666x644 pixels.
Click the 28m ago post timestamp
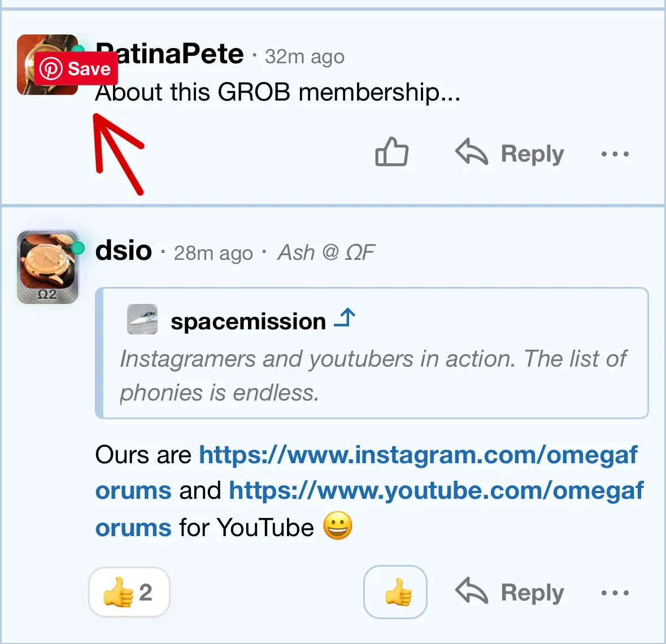point(213,253)
